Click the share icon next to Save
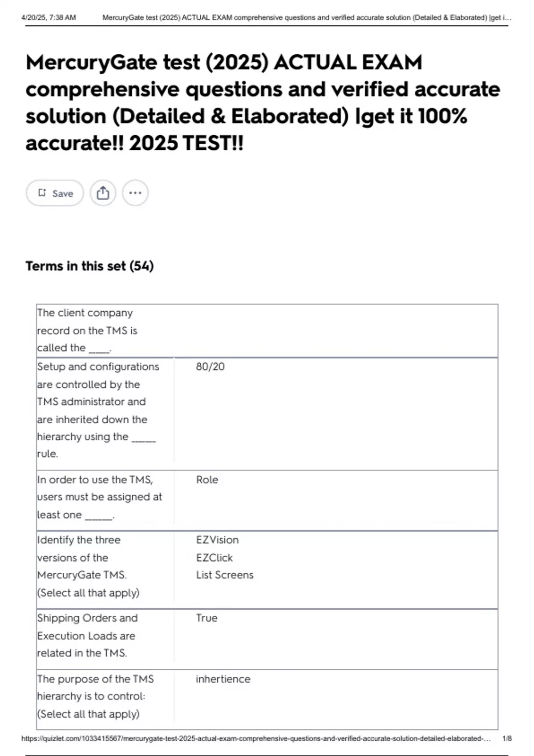 [x=103, y=193]
